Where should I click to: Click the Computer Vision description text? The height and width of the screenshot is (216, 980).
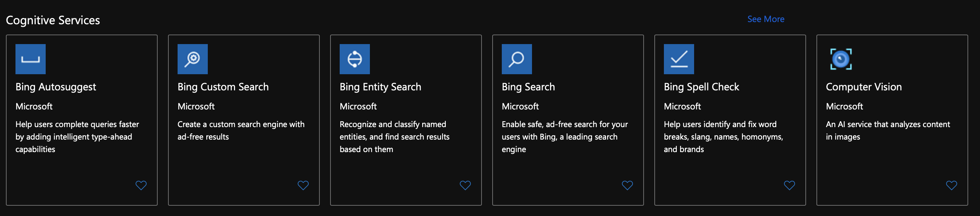[888, 130]
